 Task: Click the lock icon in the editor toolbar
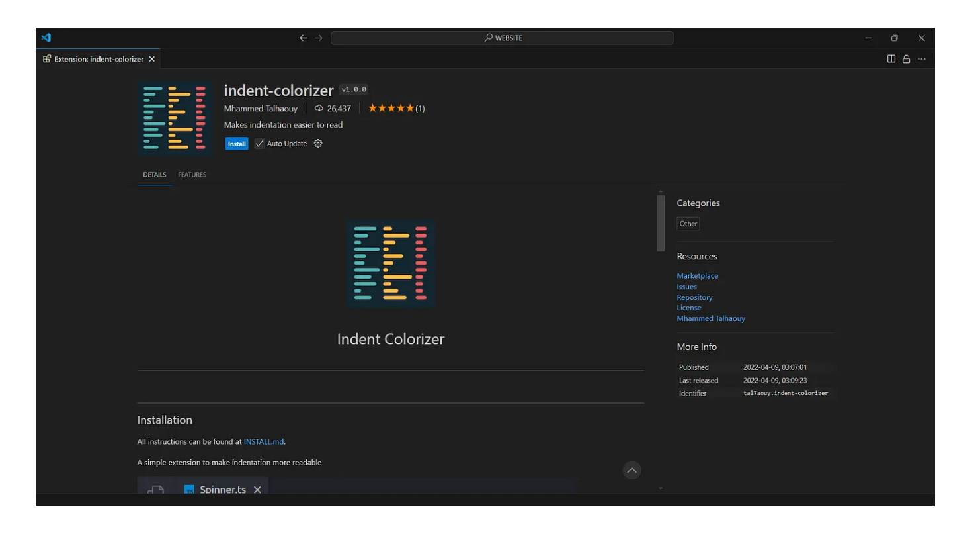[907, 59]
